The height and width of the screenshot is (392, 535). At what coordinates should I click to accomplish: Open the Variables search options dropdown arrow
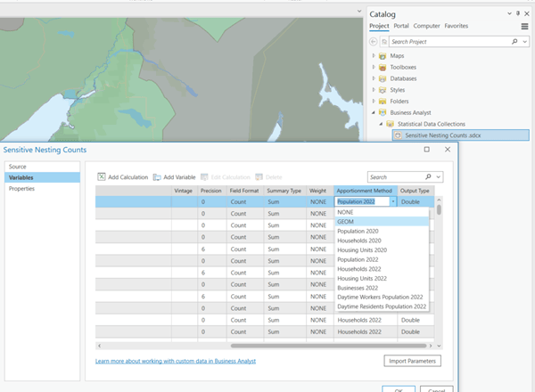439,177
